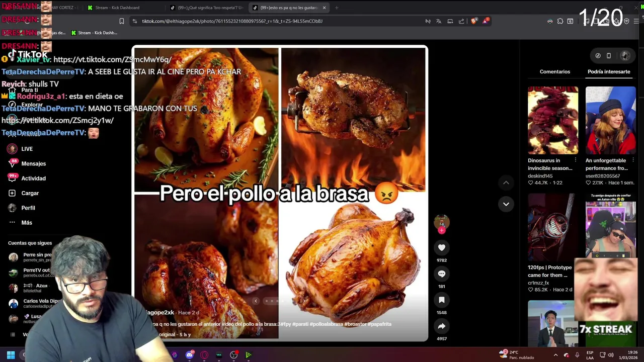Open options for Dinosaurus video card
This screenshot has width=644, height=362.
click(x=576, y=160)
